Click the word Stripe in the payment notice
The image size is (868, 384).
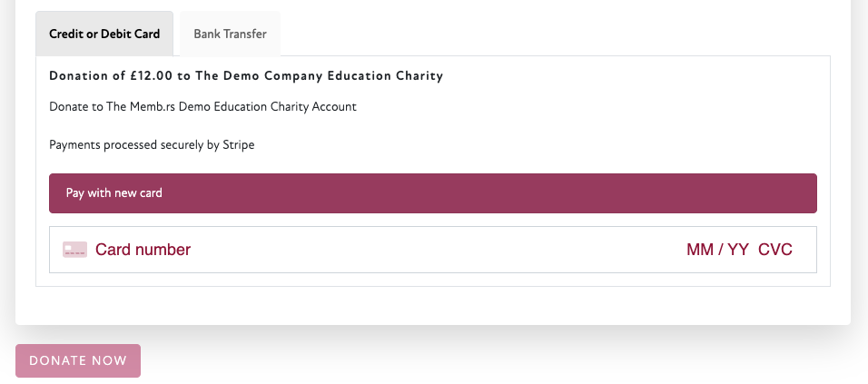(x=238, y=145)
